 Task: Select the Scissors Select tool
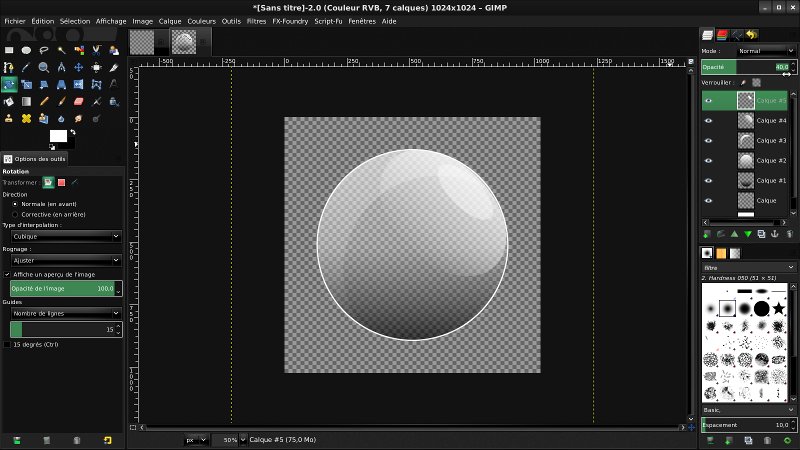(96, 50)
